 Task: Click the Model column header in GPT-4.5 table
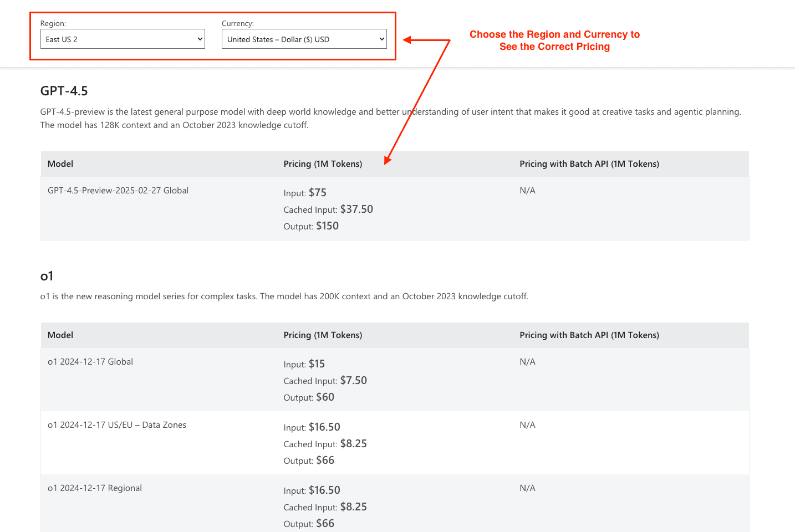click(x=60, y=164)
